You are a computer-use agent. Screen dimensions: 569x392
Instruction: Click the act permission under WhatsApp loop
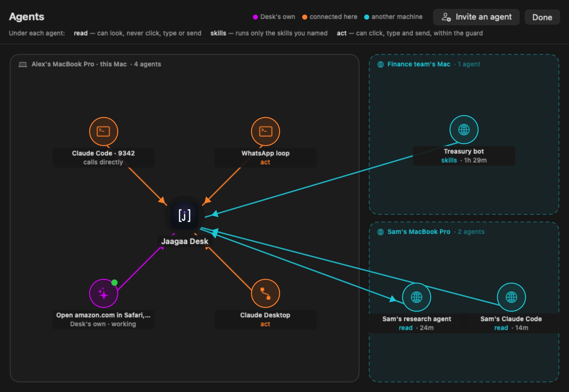[265, 162]
